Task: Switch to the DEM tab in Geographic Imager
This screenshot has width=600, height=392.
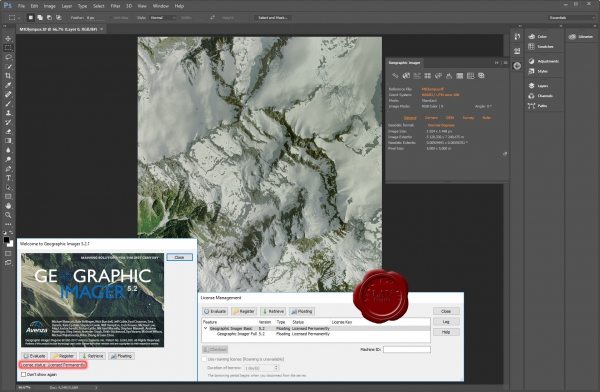Action: pos(450,118)
